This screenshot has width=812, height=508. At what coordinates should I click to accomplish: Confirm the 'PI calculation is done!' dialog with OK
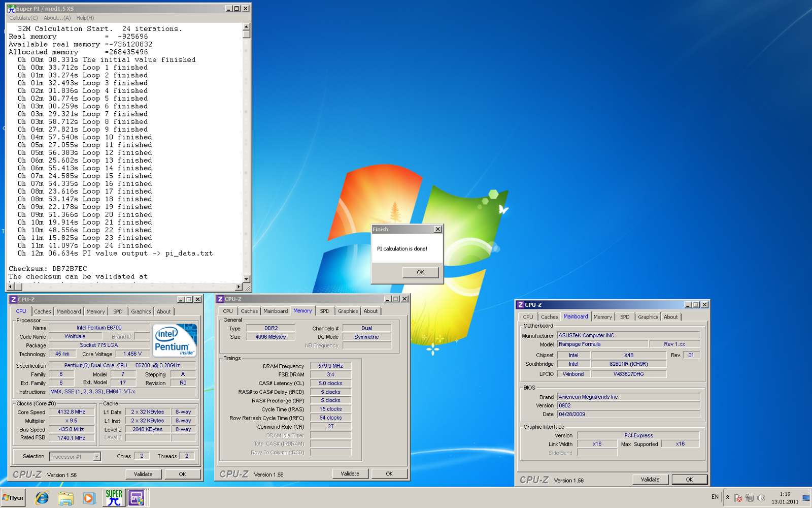(x=420, y=272)
